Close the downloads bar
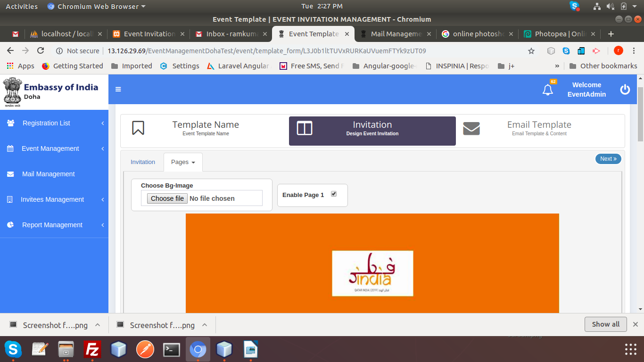This screenshot has height=362, width=644. tap(636, 324)
